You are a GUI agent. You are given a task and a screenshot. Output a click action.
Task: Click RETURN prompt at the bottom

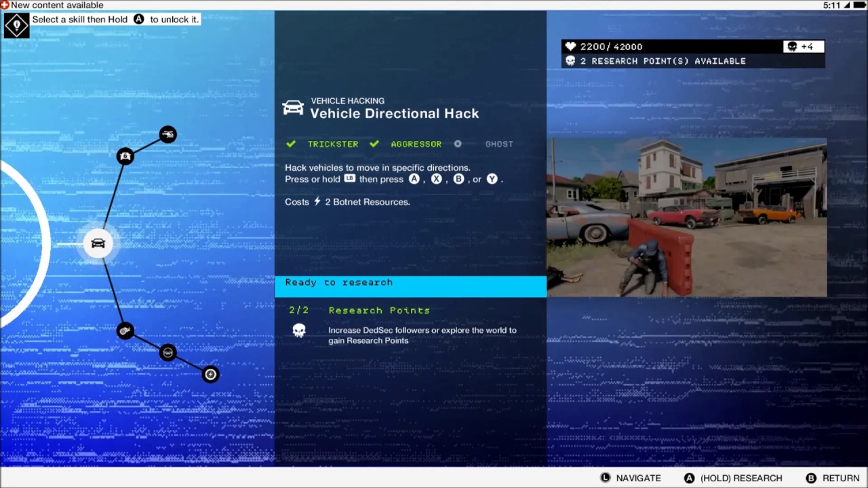coord(833,478)
